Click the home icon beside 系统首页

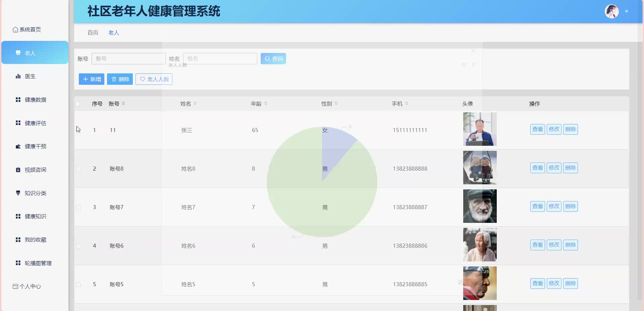(15, 30)
